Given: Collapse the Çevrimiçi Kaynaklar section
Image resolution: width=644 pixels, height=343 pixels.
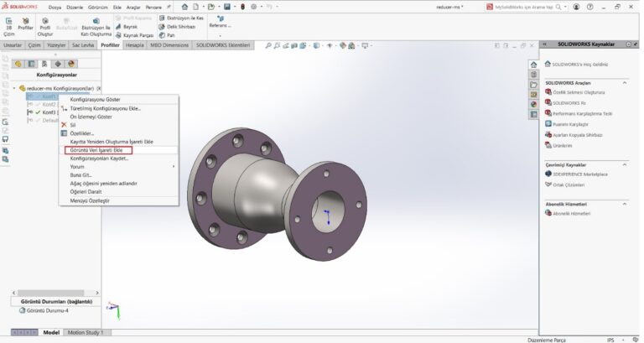Looking at the screenshot, I should (x=625, y=165).
